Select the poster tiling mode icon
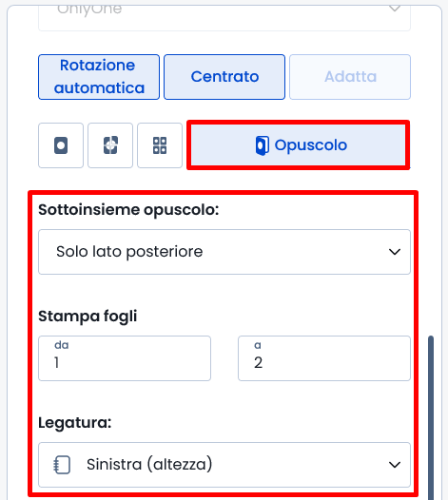The height and width of the screenshot is (500, 448). pyautogui.click(x=110, y=145)
